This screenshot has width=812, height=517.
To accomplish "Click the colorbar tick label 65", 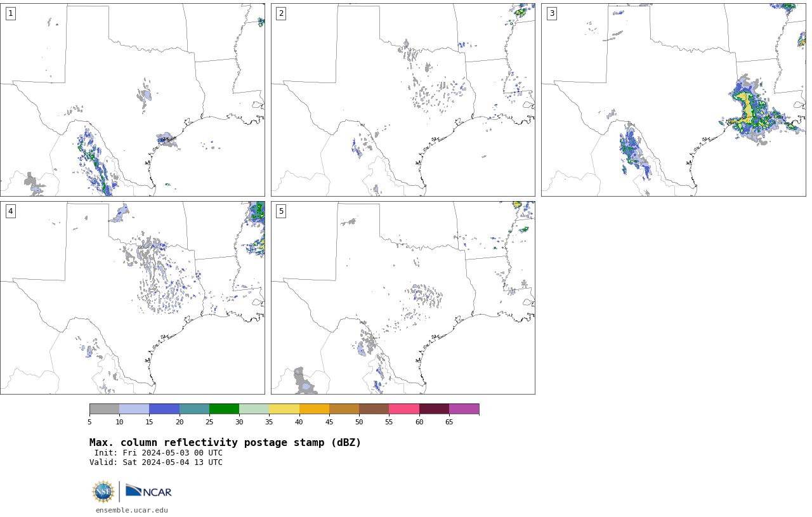I will pyautogui.click(x=449, y=422).
